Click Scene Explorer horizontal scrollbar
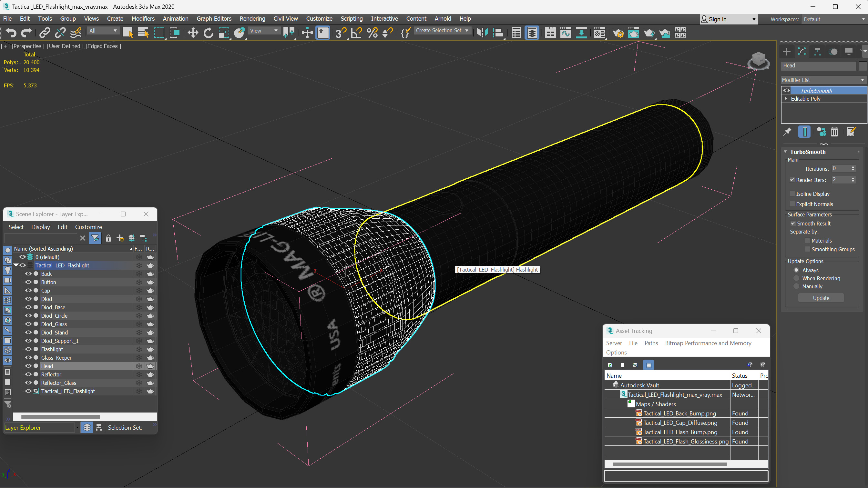Image resolution: width=868 pixels, height=488 pixels. pos(61,417)
